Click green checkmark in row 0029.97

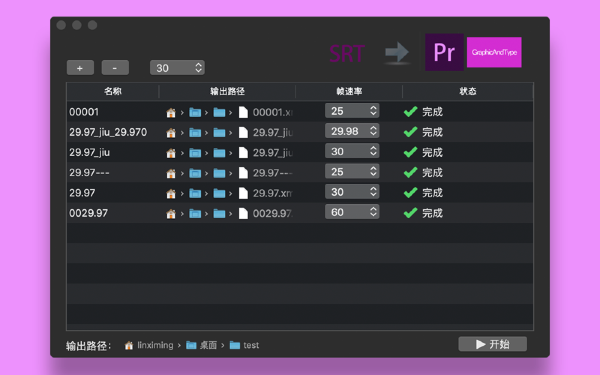[411, 213]
